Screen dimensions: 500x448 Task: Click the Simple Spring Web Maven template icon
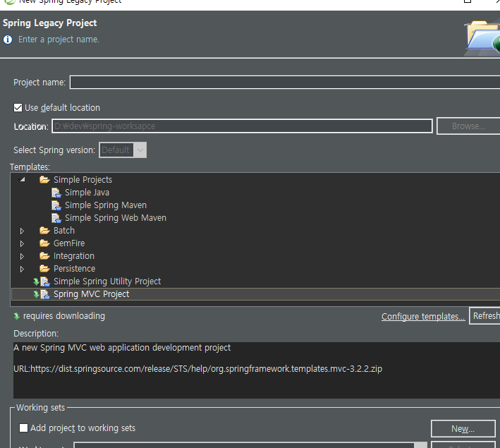point(56,218)
